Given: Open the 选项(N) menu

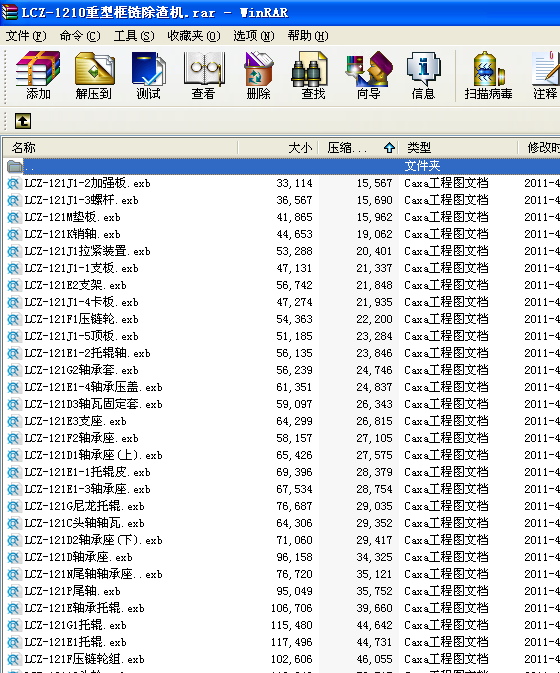Looking at the screenshot, I should [x=254, y=36].
